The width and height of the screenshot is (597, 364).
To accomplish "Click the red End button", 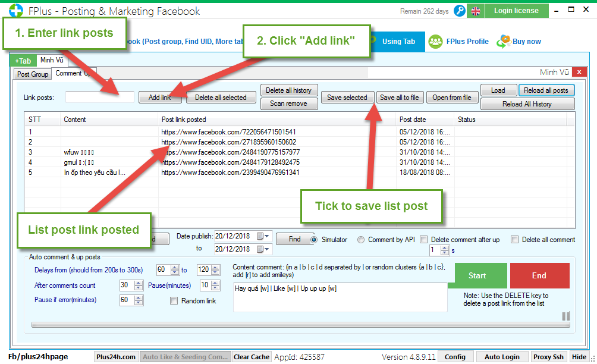I will click(539, 275).
